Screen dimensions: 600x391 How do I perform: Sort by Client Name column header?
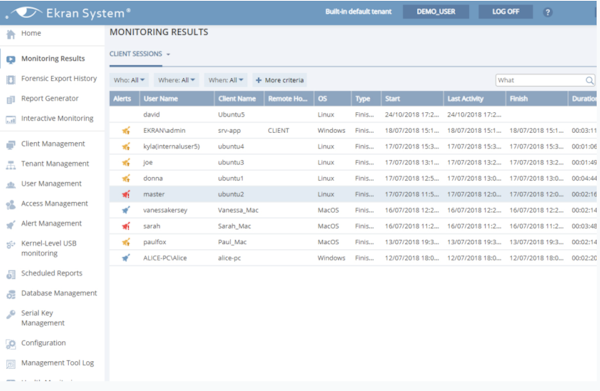click(239, 99)
